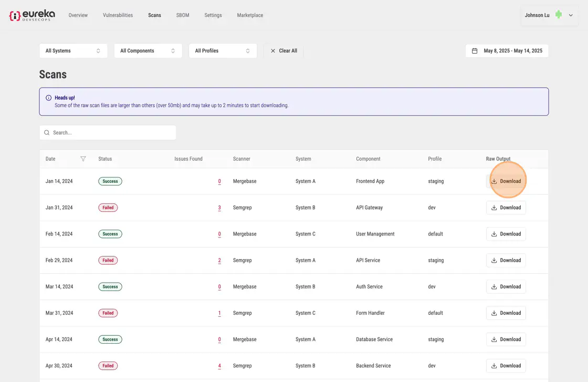588x382 pixels.
Task: Click the calendar icon in date range
Action: pos(475,51)
